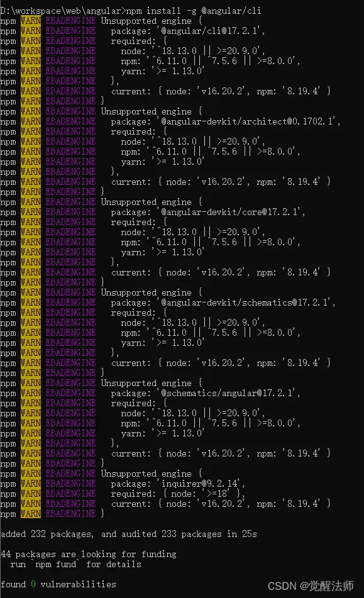Image resolution: width=364 pixels, height=598 pixels.
Task: Click the CSDN @觉醒法师 watermark
Action: click(311, 586)
